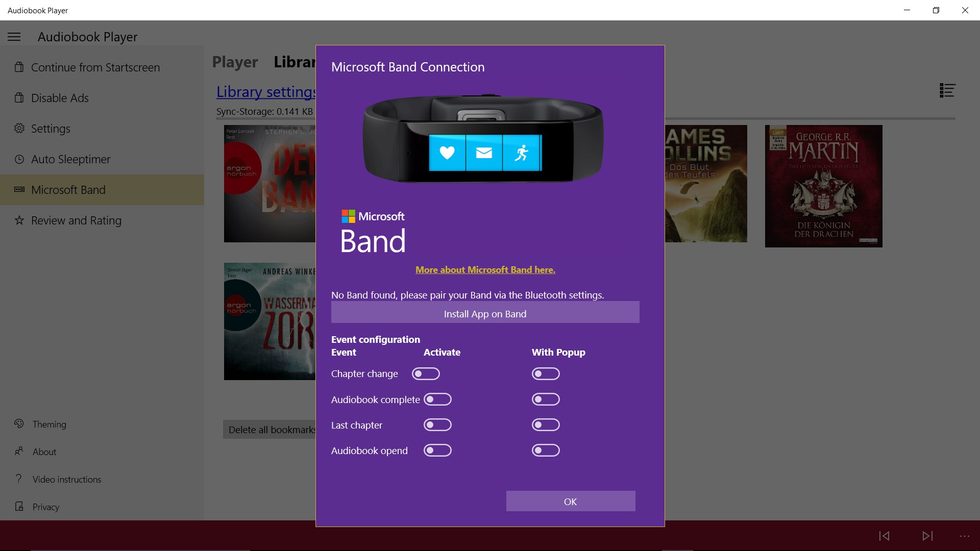Activate the Last chapter event toggle
The height and width of the screenshot is (551, 980).
tap(438, 424)
